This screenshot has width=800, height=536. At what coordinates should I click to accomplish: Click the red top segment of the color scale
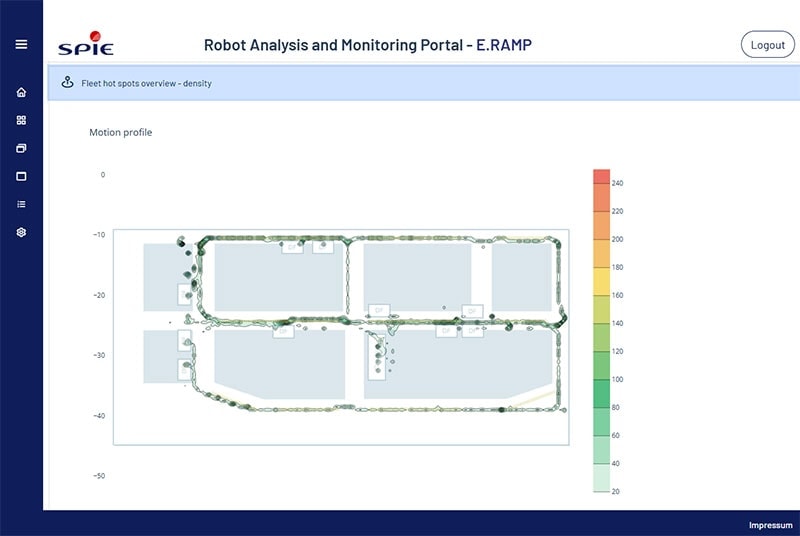coord(602,176)
